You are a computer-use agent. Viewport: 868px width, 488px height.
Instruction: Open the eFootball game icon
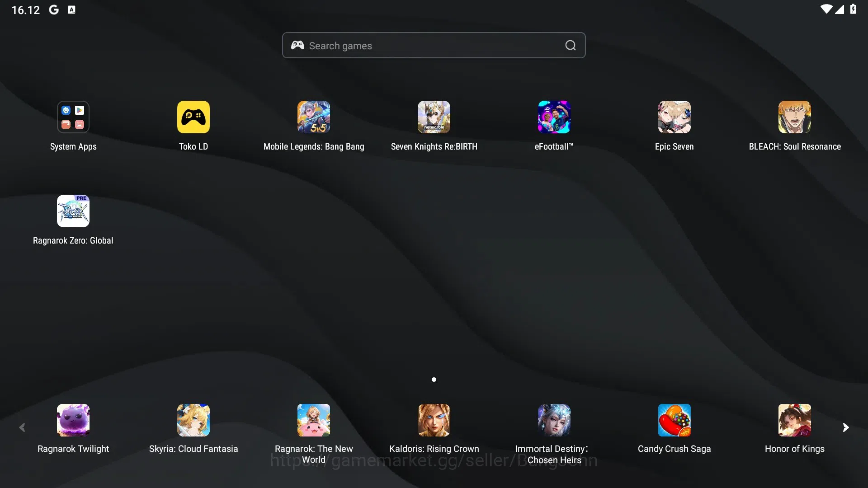tap(554, 117)
